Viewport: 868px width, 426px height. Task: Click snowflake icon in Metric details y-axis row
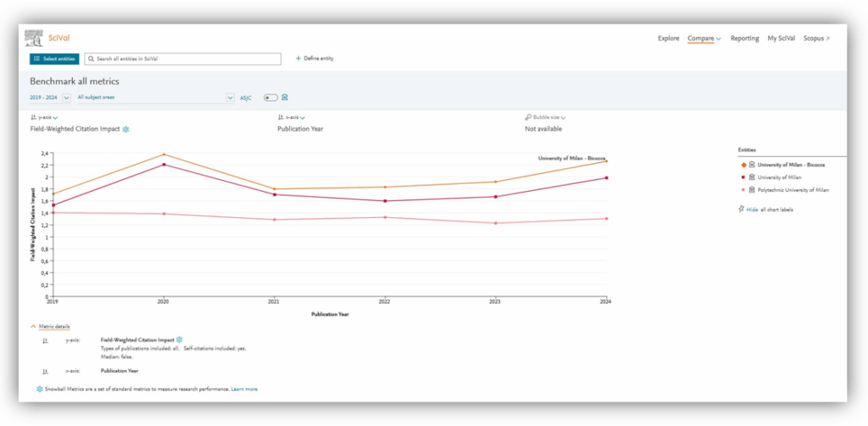[180, 339]
